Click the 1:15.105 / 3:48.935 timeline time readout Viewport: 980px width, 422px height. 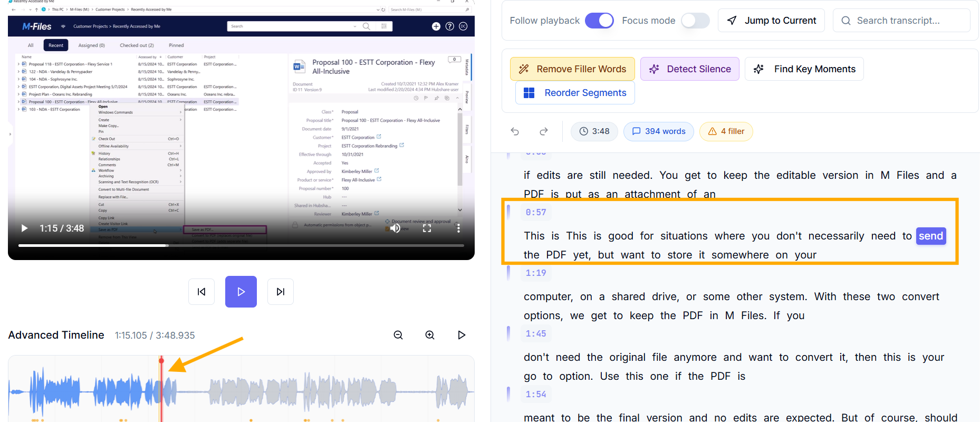tap(155, 335)
